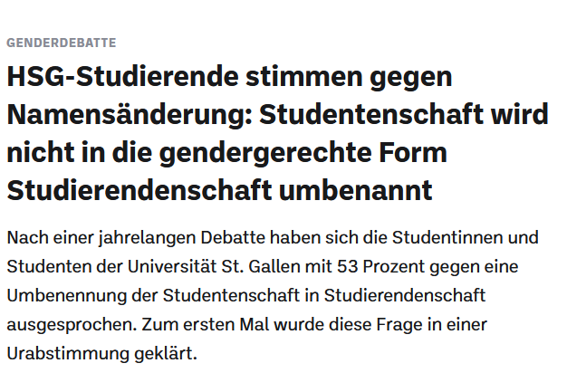The image size is (567, 392).
Task: Click the GENDERDEBATTE category label
Action: tap(62, 43)
